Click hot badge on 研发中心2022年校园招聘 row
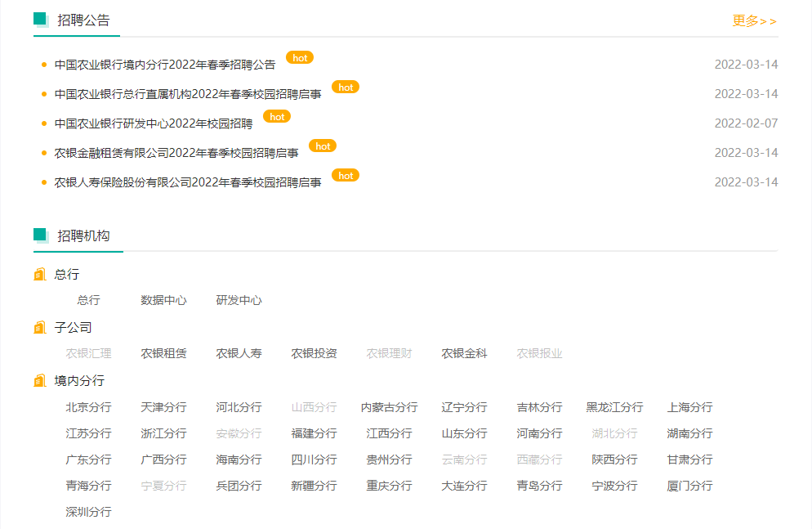 277,117
